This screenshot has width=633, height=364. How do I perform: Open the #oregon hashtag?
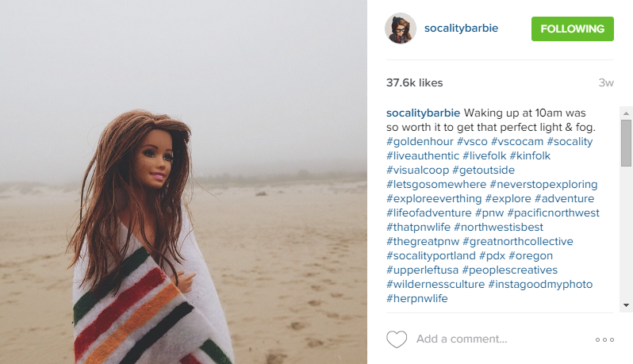[x=531, y=256]
